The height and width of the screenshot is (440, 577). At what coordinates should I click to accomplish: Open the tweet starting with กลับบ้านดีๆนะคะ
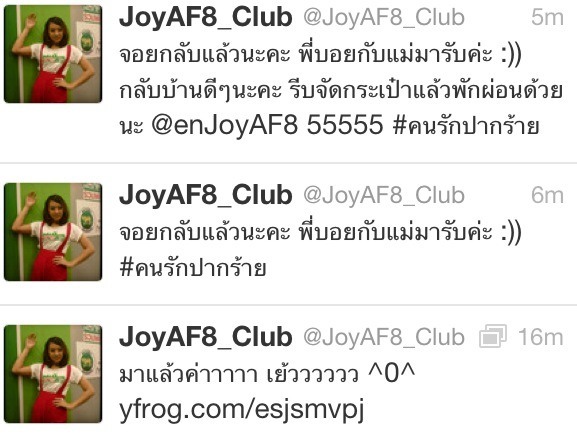[x=341, y=90]
